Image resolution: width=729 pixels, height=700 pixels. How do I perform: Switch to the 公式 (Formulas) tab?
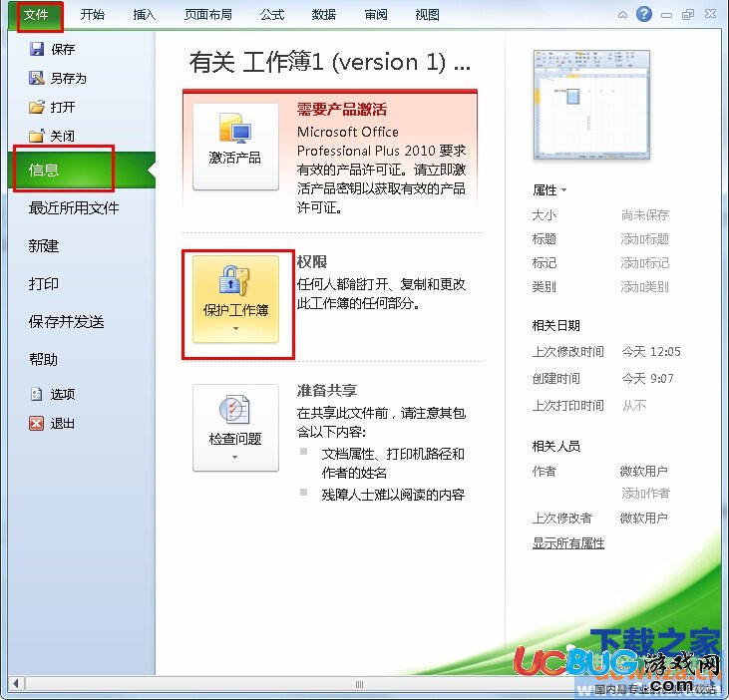[x=272, y=15]
